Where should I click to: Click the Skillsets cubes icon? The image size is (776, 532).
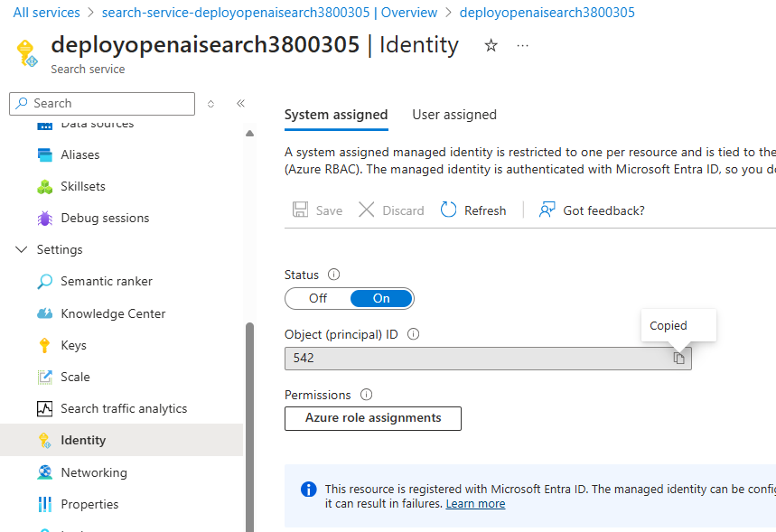tap(44, 187)
